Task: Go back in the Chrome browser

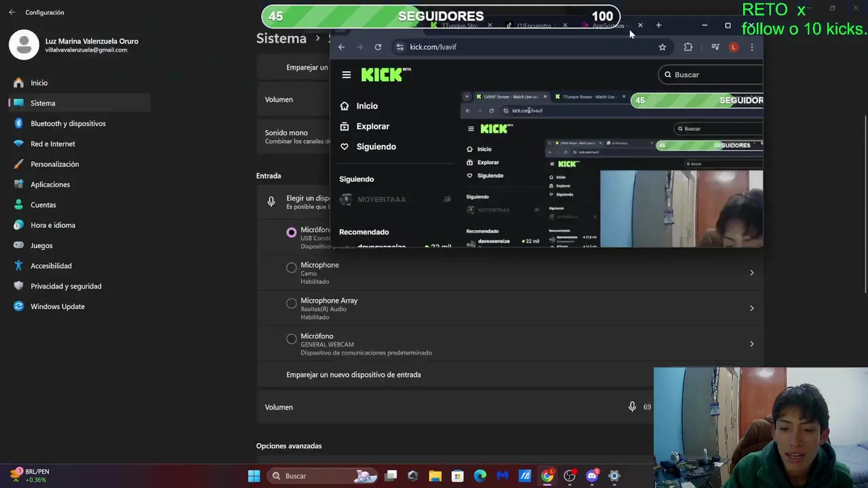Action: point(342,47)
